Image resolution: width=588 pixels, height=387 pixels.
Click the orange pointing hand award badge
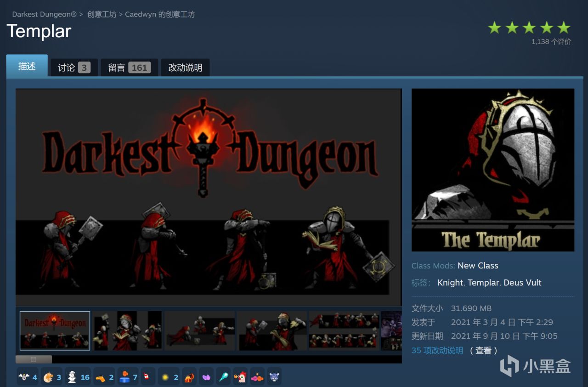pyautogui.click(x=104, y=377)
